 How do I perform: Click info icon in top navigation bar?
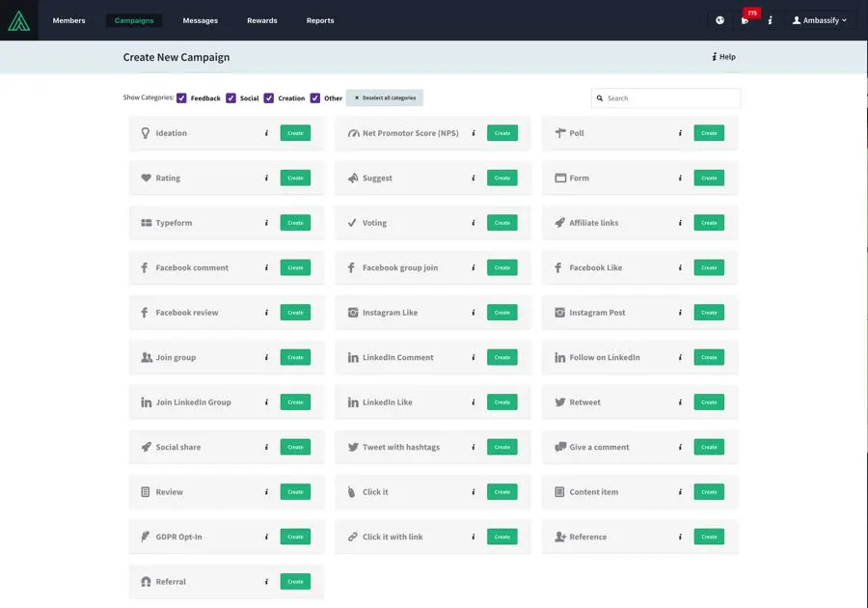click(x=770, y=20)
